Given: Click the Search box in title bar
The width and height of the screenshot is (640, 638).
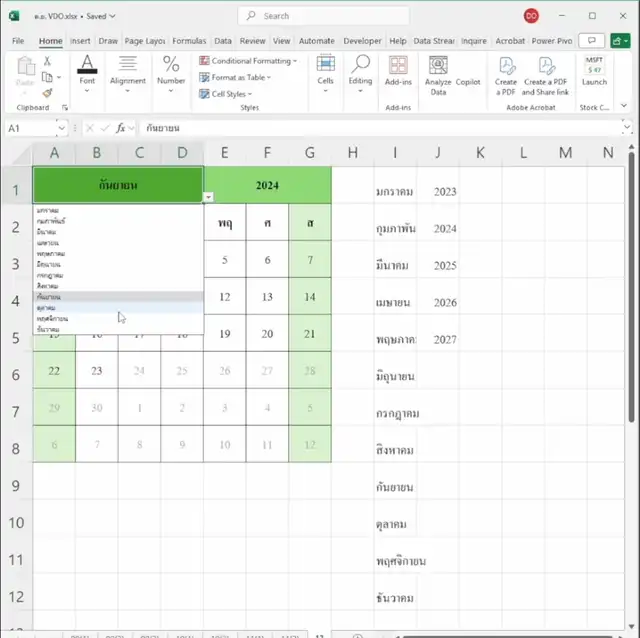Looking at the screenshot, I should (x=323, y=16).
